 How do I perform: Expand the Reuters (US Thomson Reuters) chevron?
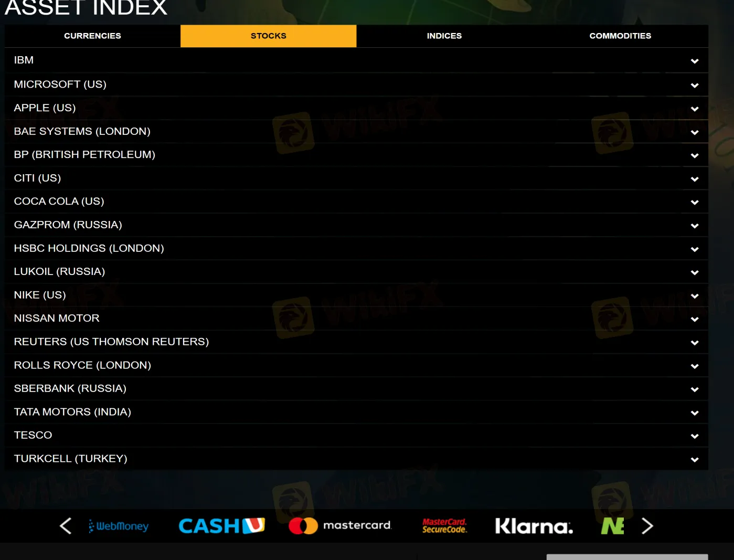[695, 343]
